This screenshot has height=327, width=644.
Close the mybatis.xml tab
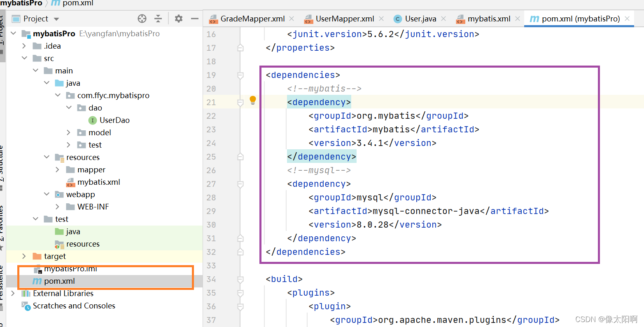tap(518, 19)
